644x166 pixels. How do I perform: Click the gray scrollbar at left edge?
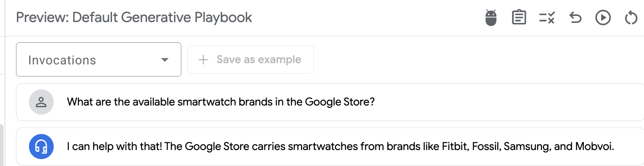[2, 145]
